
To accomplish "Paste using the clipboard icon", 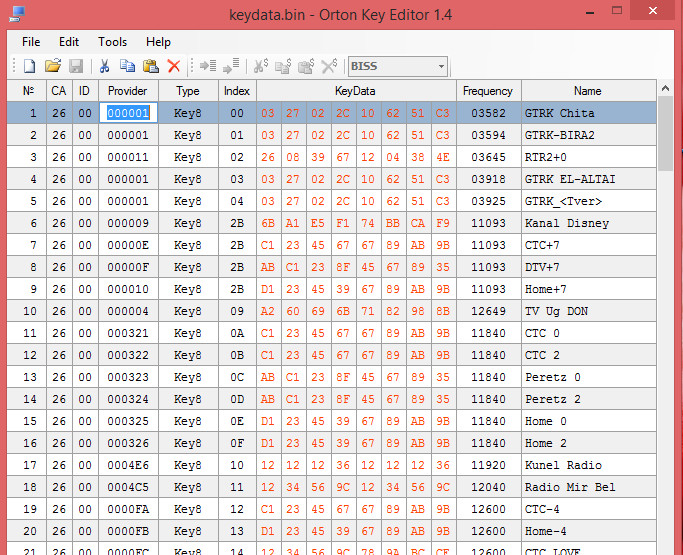I will click(151, 66).
